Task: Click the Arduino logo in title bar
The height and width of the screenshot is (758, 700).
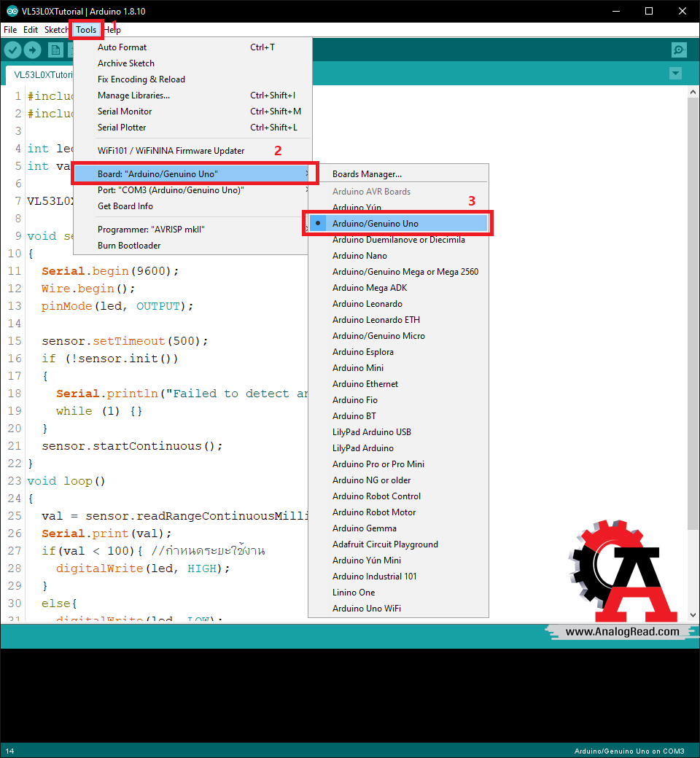Action: pyautogui.click(x=12, y=11)
